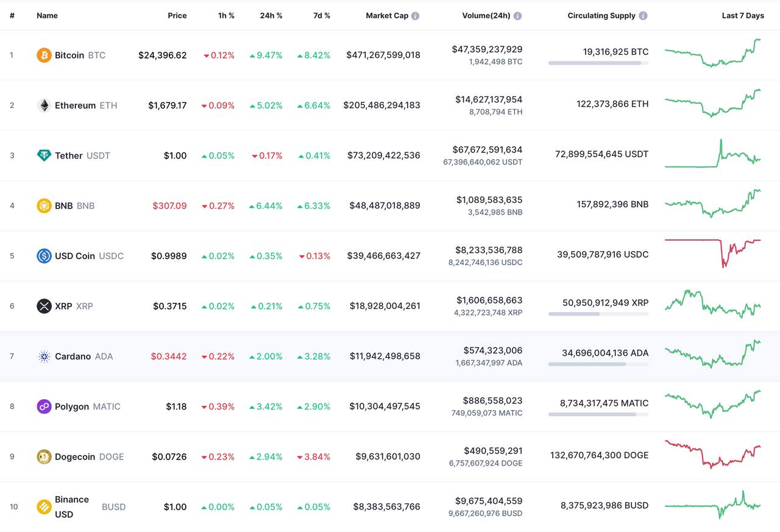This screenshot has width=780, height=532.
Task: Sort by the 24h % column header
Action: [x=271, y=16]
